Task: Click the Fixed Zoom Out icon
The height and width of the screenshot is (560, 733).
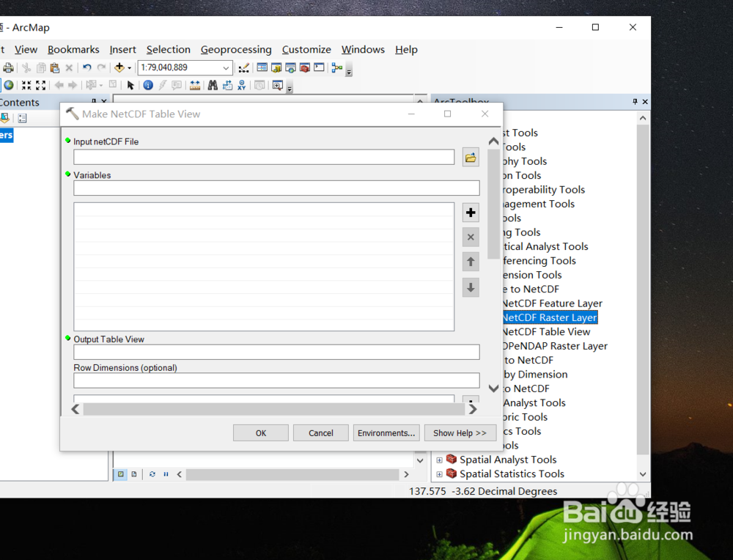Action: tap(40, 85)
